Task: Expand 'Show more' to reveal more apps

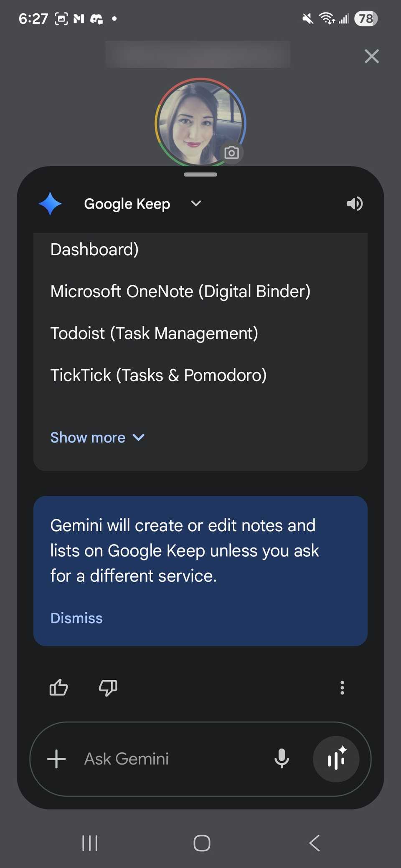Action: [97, 437]
